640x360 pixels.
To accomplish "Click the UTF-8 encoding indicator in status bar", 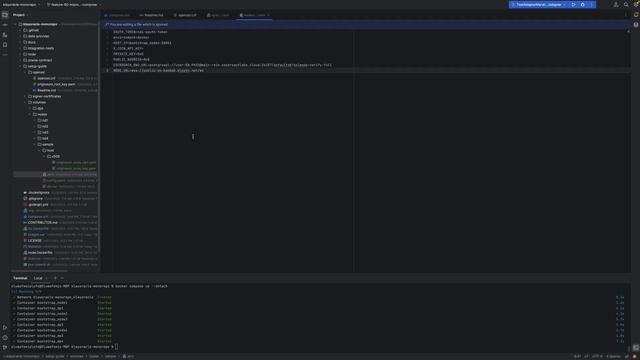I will [597, 356].
